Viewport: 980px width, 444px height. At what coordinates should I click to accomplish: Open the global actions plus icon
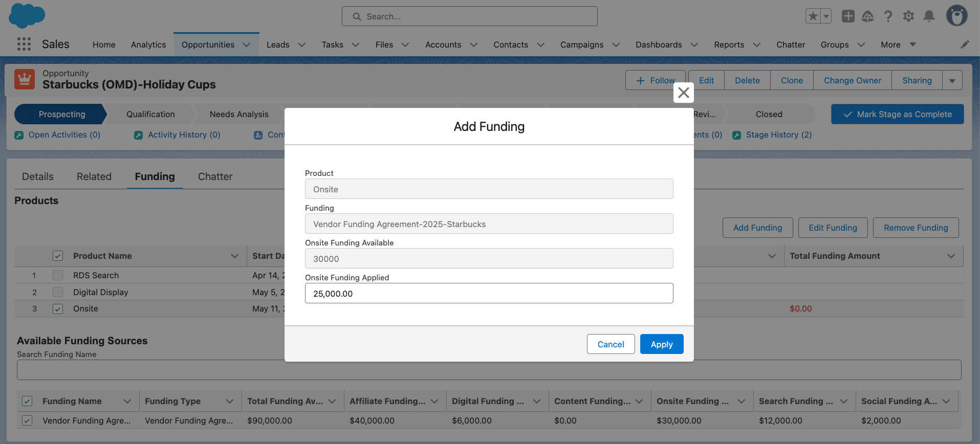point(848,16)
